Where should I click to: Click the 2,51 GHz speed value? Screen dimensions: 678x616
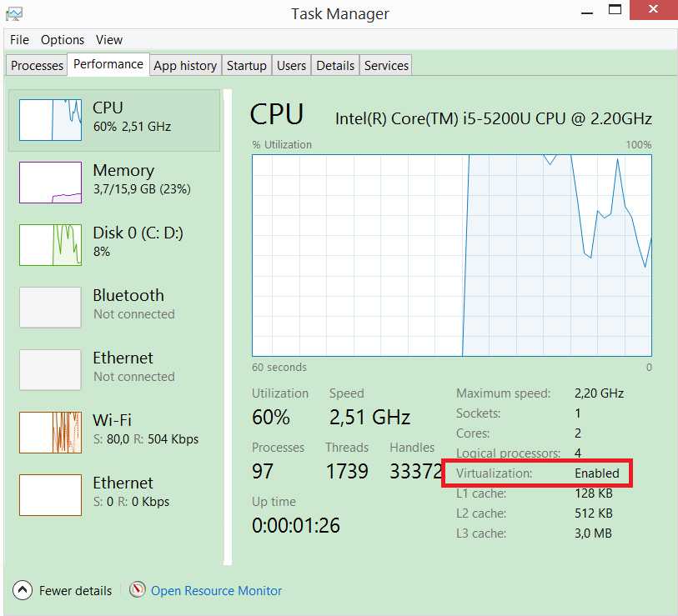[369, 417]
